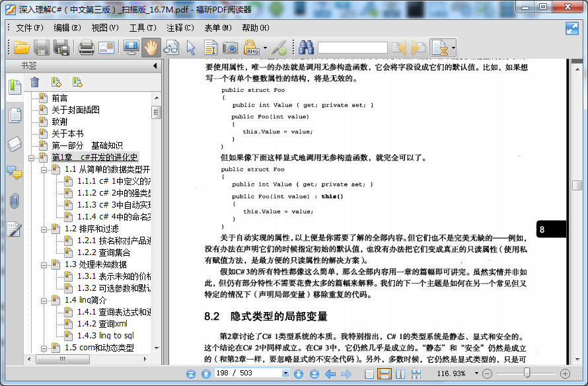Select the Hand tool
The height and width of the screenshot is (386, 588).
click(x=151, y=48)
